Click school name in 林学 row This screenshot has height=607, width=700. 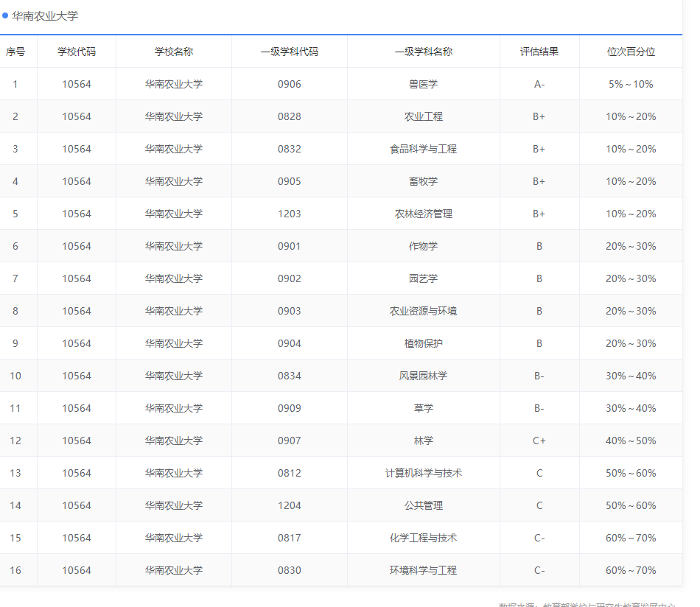coord(174,441)
